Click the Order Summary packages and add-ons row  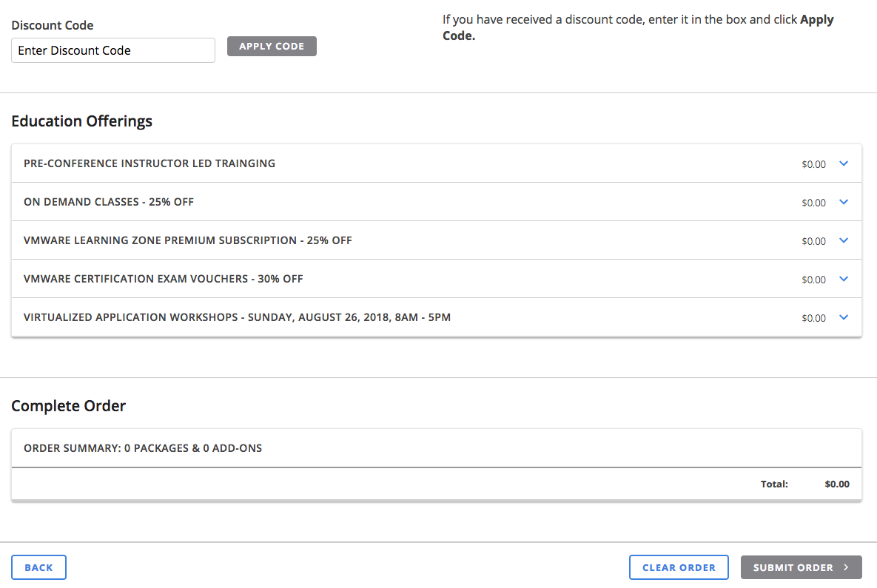(143, 448)
